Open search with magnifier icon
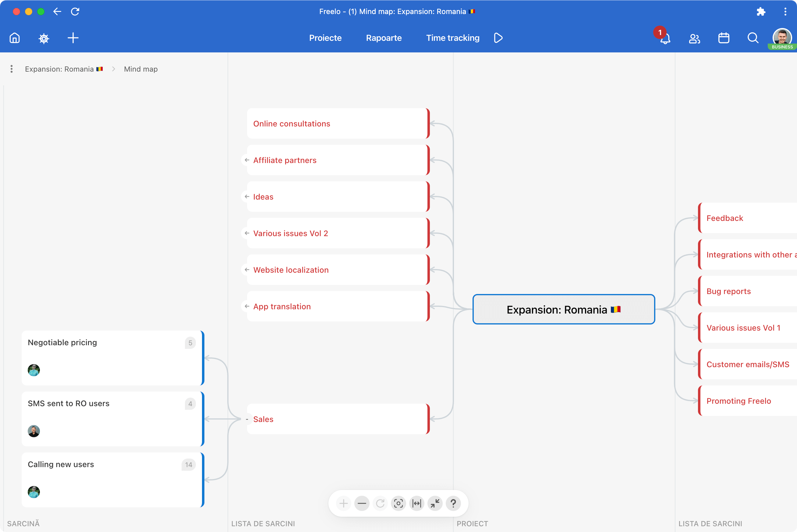This screenshot has height=532, width=797. coord(753,38)
